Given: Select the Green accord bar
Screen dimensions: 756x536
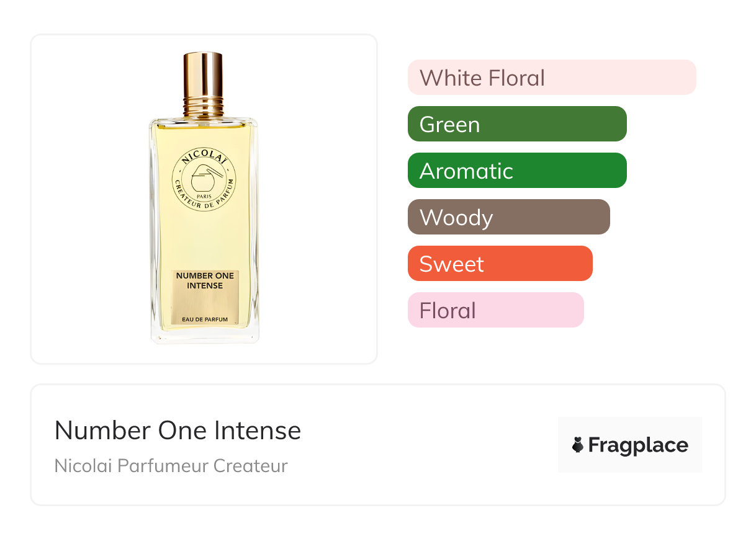Looking at the screenshot, I should [x=517, y=124].
